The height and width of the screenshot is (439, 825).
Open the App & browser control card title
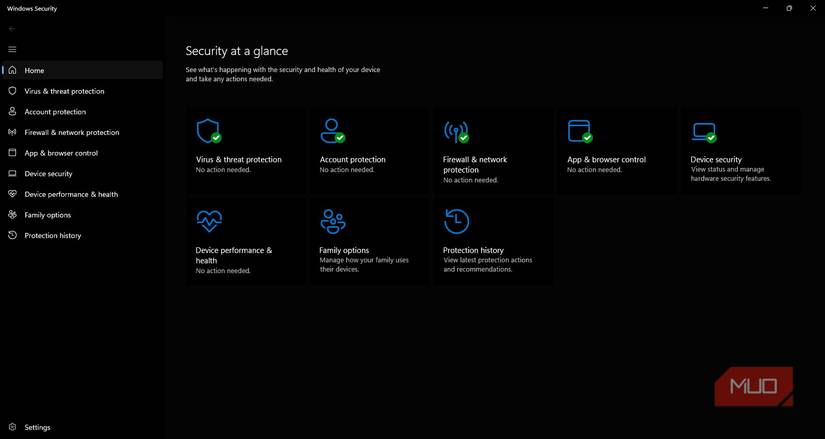tap(606, 159)
